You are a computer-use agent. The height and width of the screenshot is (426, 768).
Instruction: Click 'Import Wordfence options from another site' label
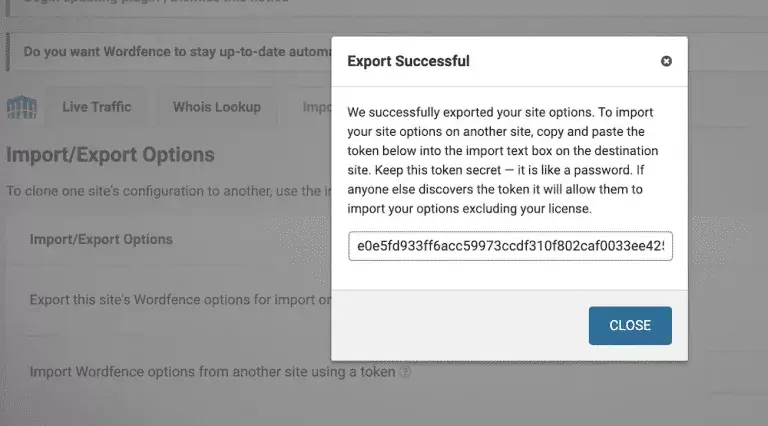click(x=212, y=372)
